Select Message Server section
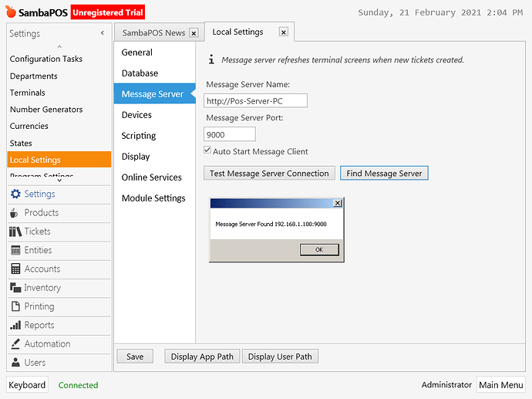532x399 pixels. (x=155, y=94)
